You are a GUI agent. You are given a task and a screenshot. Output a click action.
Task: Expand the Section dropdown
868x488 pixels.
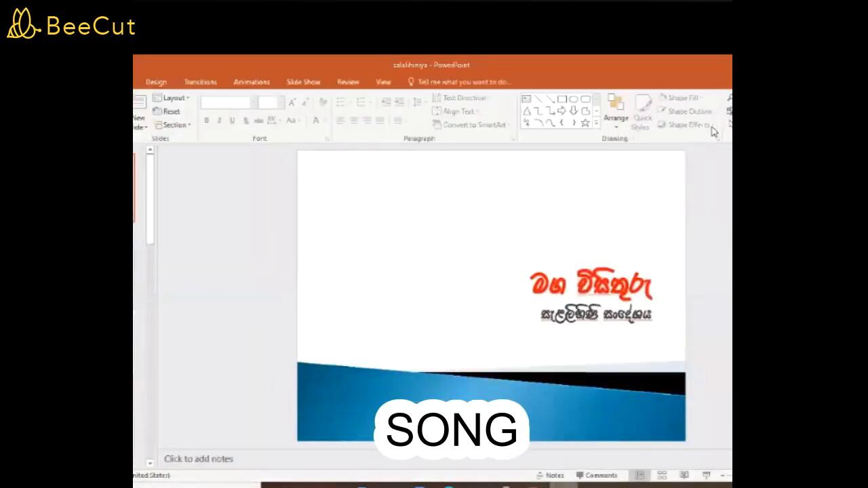click(173, 125)
